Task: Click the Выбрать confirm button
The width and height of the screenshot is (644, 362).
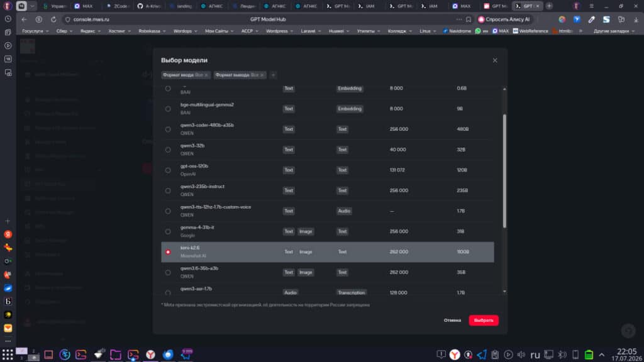Action: pyautogui.click(x=484, y=320)
